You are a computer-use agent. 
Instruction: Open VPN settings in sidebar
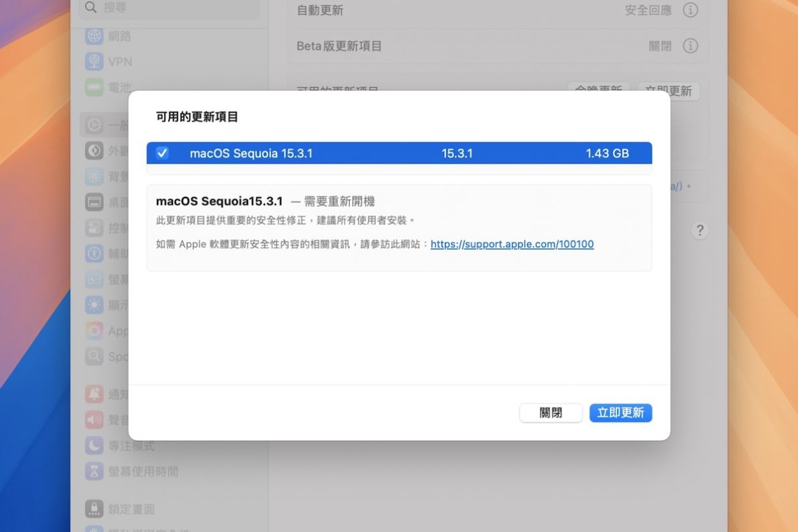pos(94,62)
